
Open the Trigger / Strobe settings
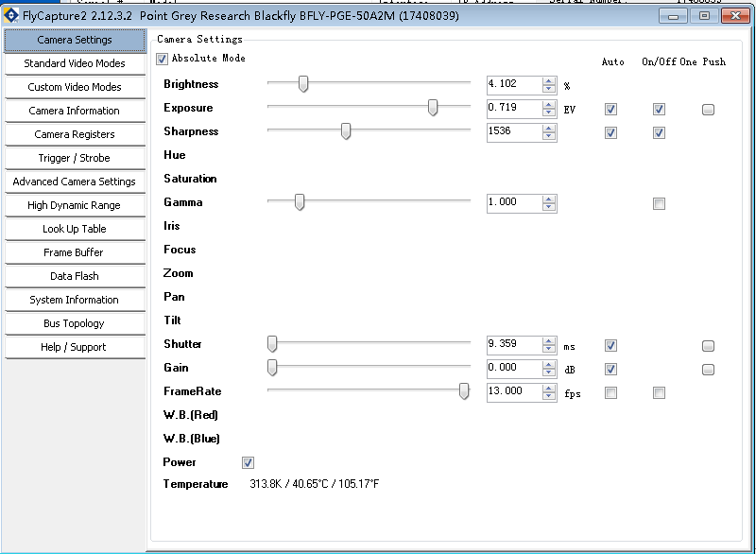point(75,158)
